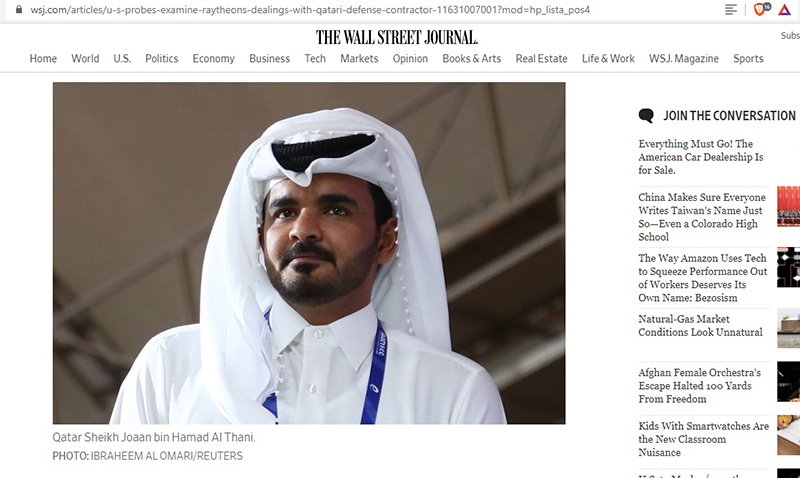800x478 pixels.
Task: Open the Home navigation item
Action: click(x=43, y=59)
